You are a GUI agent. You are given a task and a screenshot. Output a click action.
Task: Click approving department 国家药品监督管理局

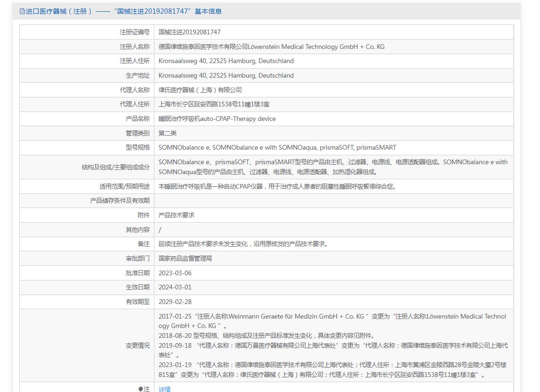pyautogui.click(x=185, y=258)
